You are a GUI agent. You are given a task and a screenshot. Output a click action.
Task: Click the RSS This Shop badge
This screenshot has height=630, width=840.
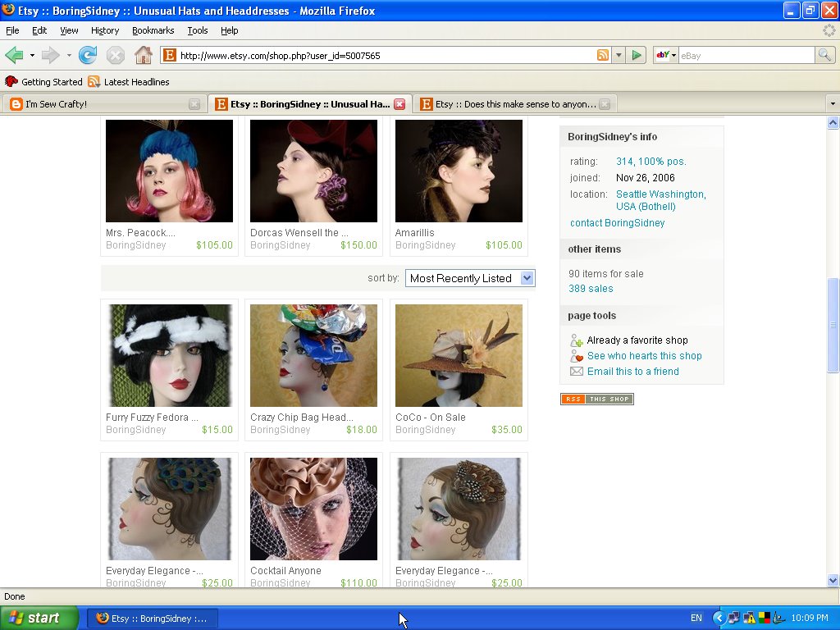597,399
